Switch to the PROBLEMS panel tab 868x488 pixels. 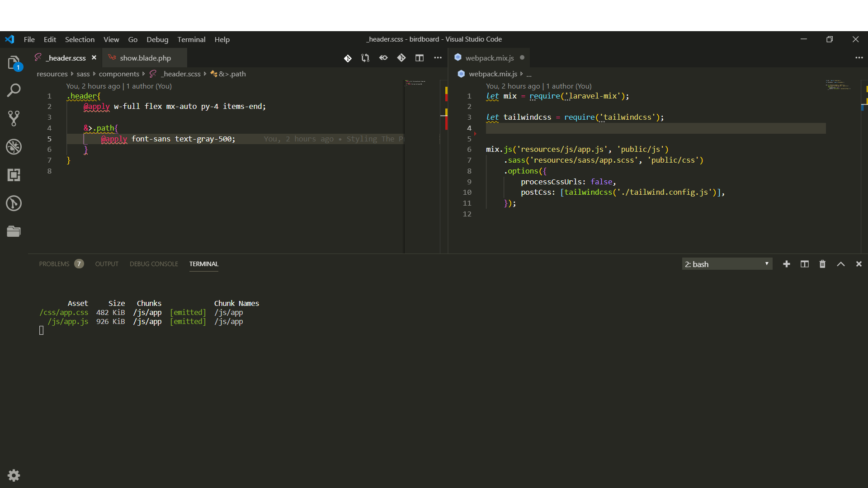pyautogui.click(x=54, y=264)
